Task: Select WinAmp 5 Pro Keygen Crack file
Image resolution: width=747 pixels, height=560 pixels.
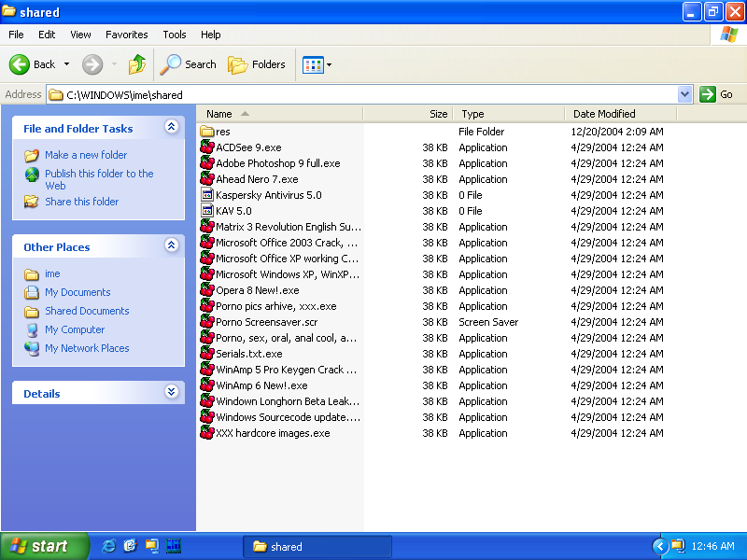Action: [286, 369]
